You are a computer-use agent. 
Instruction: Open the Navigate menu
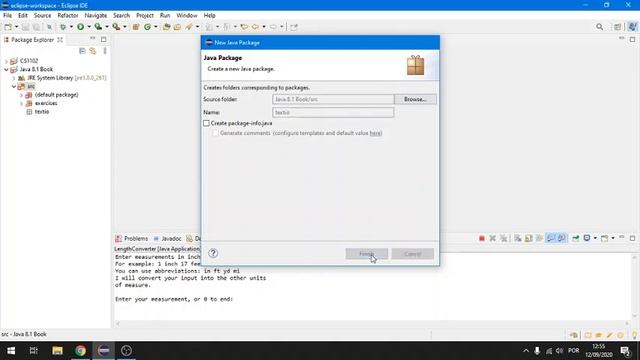pos(96,16)
